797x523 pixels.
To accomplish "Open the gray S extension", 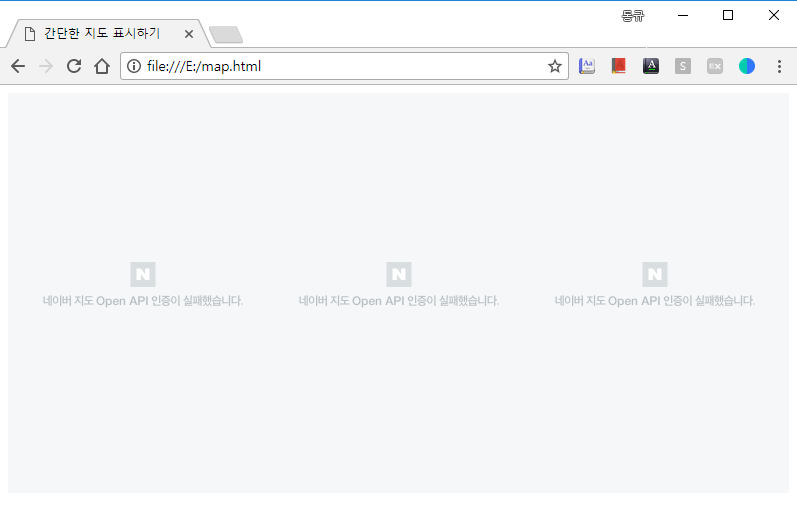I will [683, 66].
